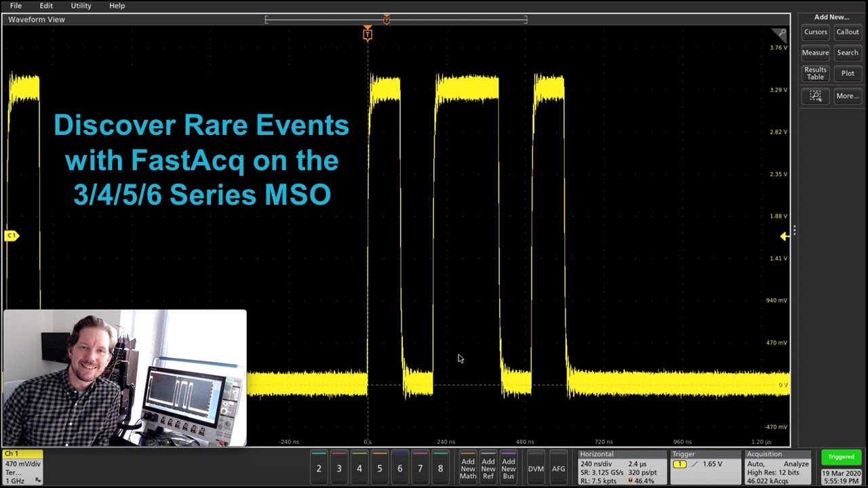The image size is (868, 488).
Task: Open the Acquisition settings badge
Action: pyautogui.click(x=777, y=467)
